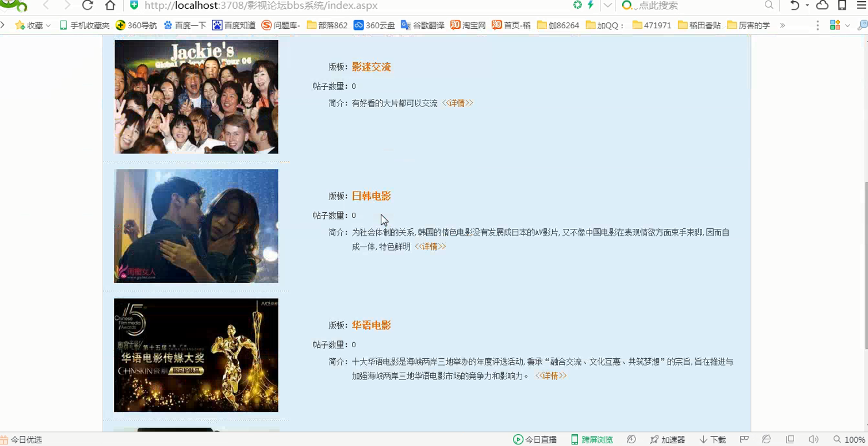Viewport: 868px width, 446px height.
Task: Open 今日直播 in status bar
Action: pyautogui.click(x=534, y=439)
